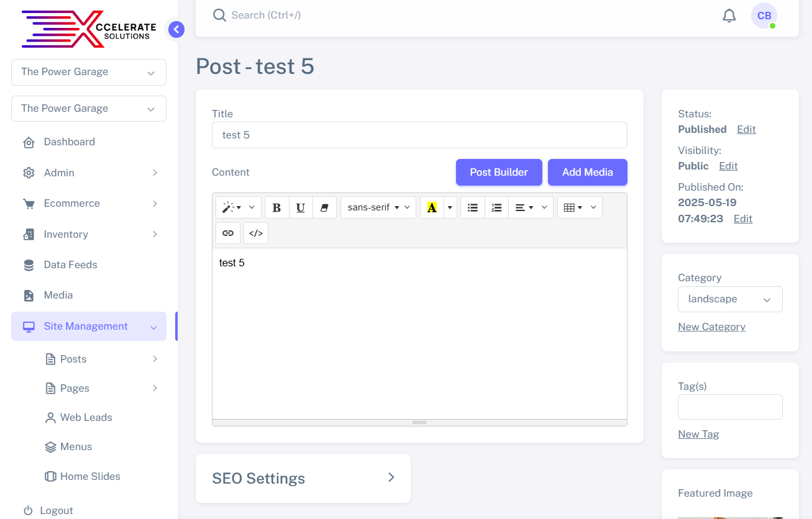Expand the SEO Settings section
Image resolution: width=812 pixels, height=519 pixels.
(x=303, y=478)
